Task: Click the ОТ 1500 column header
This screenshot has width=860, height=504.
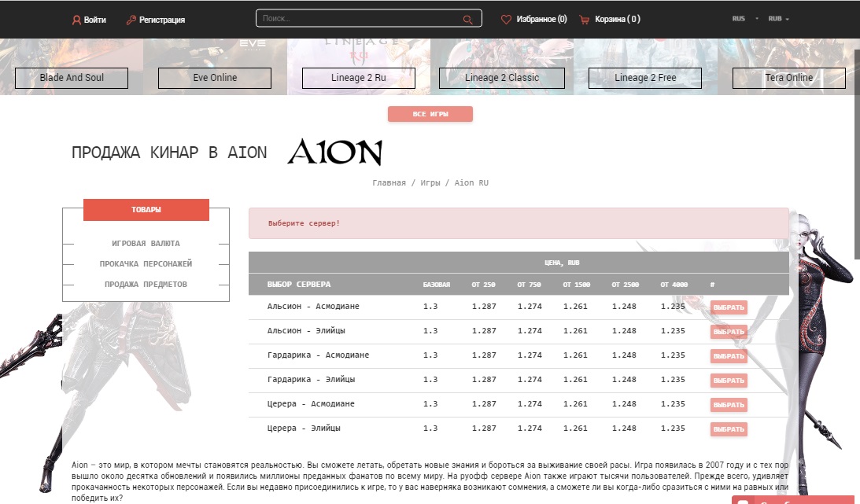Action: pos(577,285)
